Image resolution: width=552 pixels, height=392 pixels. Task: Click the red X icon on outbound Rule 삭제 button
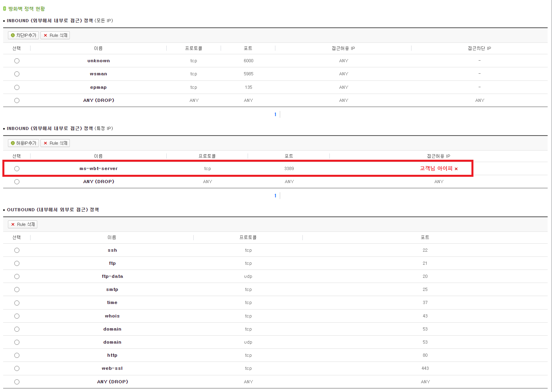tap(13, 224)
